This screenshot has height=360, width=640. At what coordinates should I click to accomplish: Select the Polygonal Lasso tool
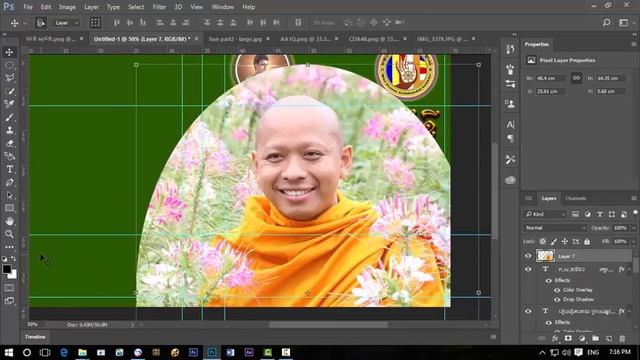pos(9,78)
